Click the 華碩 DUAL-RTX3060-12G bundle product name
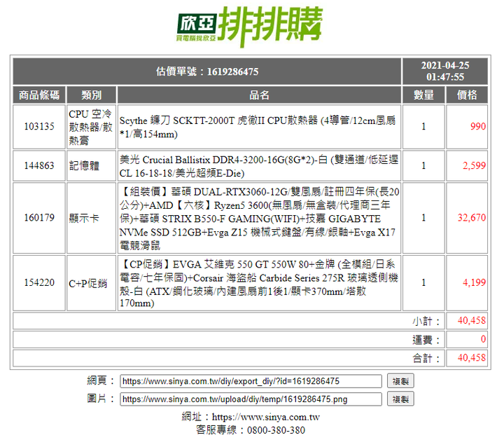The image size is (504, 440). (x=260, y=219)
